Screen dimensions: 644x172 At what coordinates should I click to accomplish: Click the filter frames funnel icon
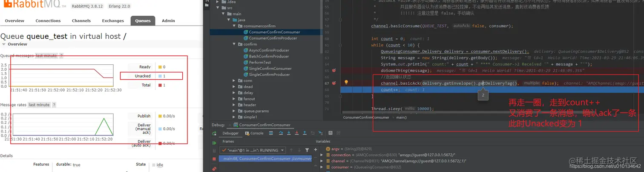click(307, 150)
